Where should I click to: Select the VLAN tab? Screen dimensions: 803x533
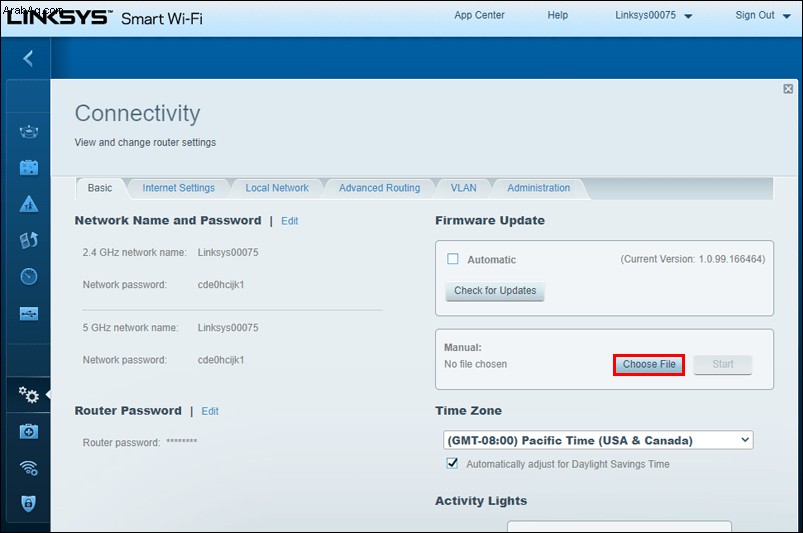coord(463,188)
